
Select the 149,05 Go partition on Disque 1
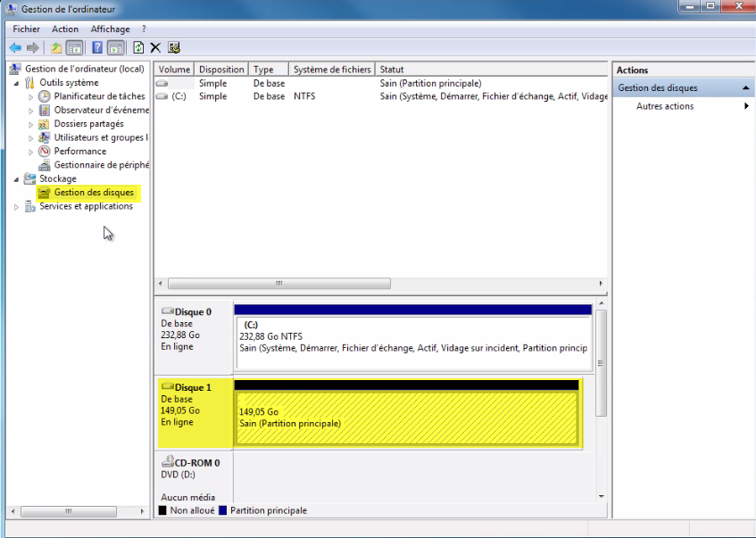point(406,418)
